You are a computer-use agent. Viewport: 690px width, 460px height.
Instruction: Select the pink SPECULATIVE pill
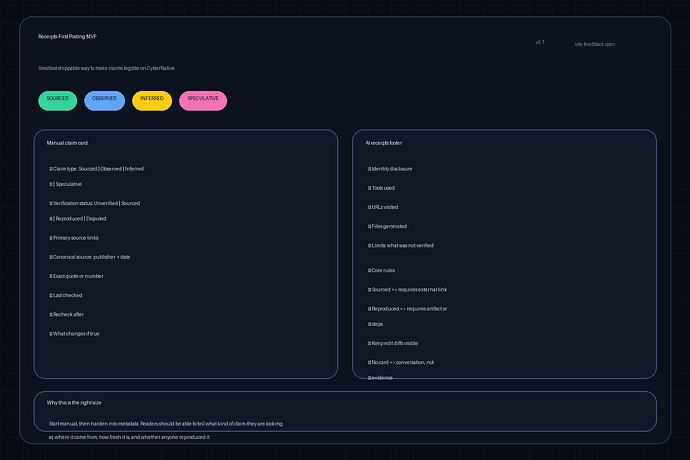click(203, 99)
